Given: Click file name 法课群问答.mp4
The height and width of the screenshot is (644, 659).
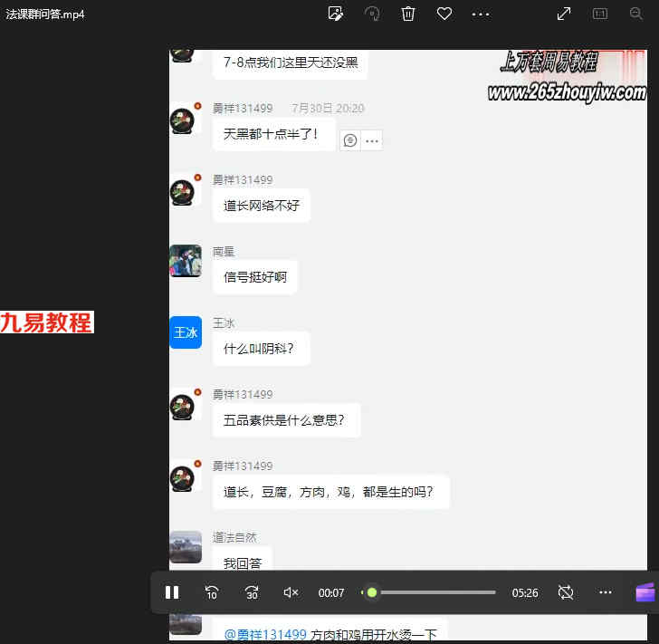Looking at the screenshot, I should tap(45, 14).
